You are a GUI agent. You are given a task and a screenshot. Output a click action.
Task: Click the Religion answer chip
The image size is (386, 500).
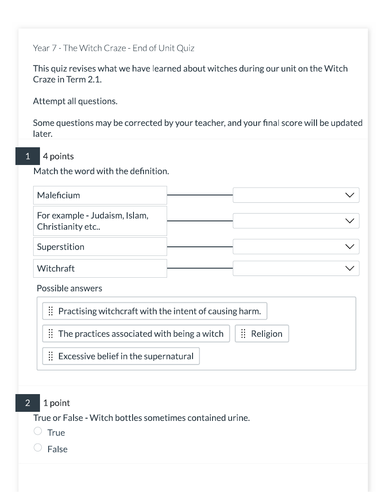262,334
